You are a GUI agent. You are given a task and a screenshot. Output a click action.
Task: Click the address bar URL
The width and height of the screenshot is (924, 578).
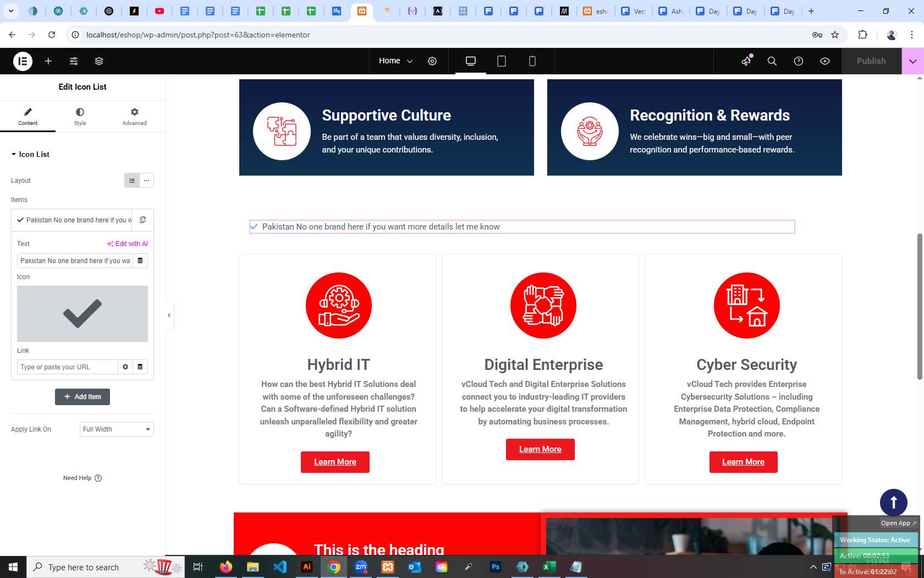tap(198, 35)
